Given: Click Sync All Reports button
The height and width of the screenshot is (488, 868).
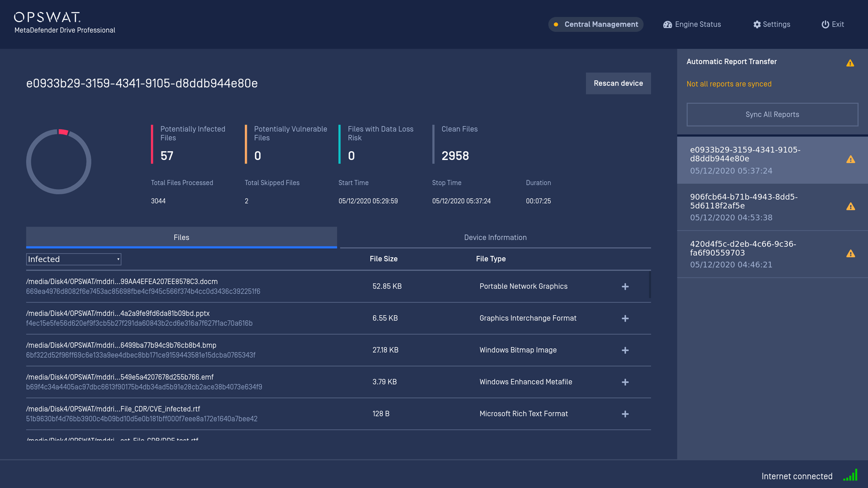Looking at the screenshot, I should 772,115.
